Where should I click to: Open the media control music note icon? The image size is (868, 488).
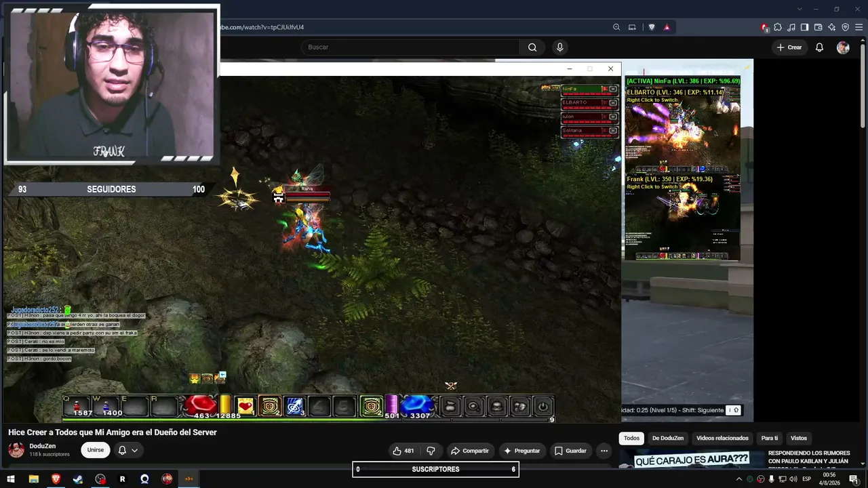(x=791, y=27)
